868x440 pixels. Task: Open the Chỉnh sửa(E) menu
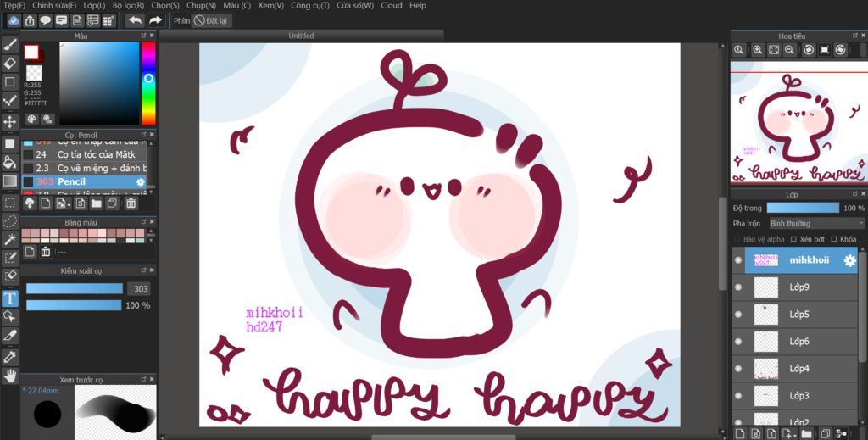coord(54,5)
